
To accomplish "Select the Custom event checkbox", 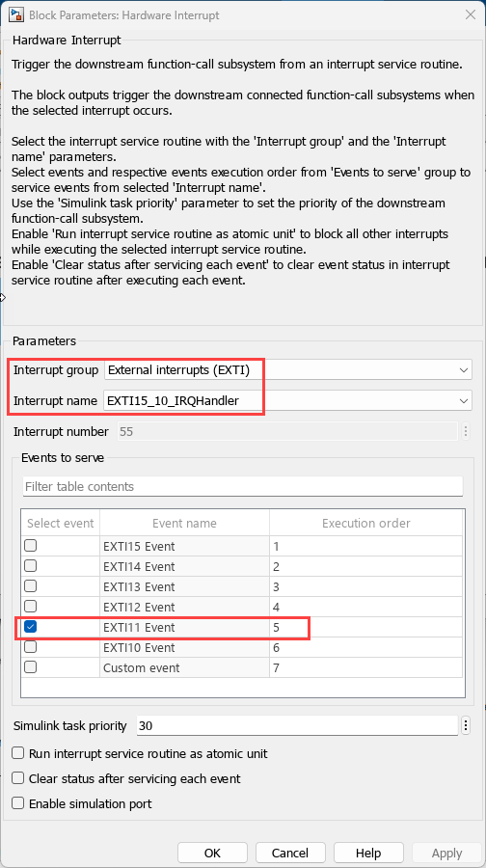I will [x=31, y=667].
